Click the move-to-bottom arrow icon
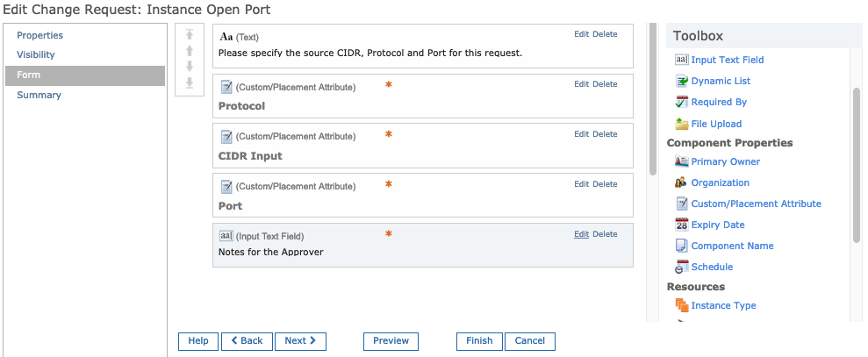 tap(190, 83)
